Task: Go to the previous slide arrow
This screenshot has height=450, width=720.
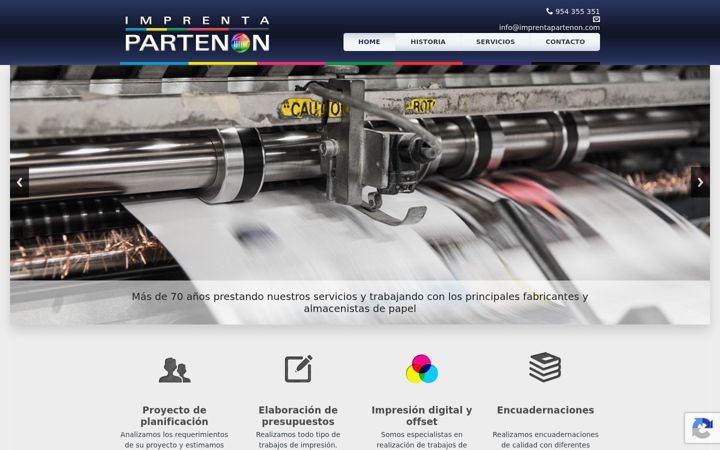Action: pyautogui.click(x=19, y=182)
